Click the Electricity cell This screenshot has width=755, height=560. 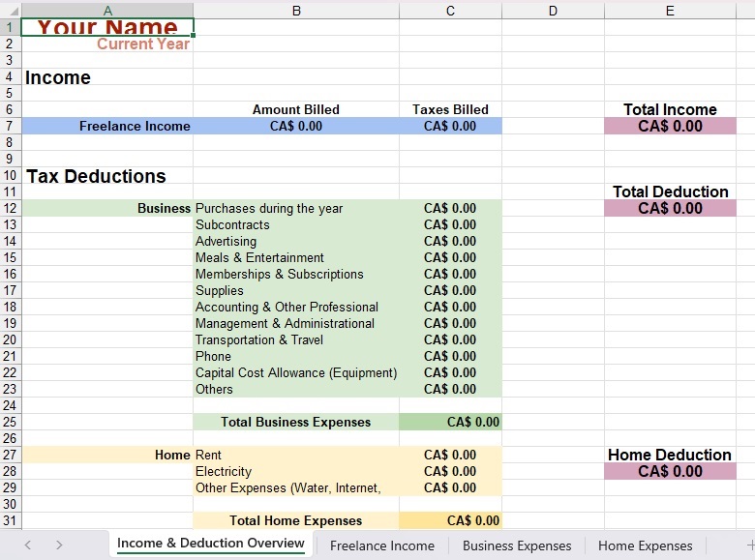(x=296, y=471)
